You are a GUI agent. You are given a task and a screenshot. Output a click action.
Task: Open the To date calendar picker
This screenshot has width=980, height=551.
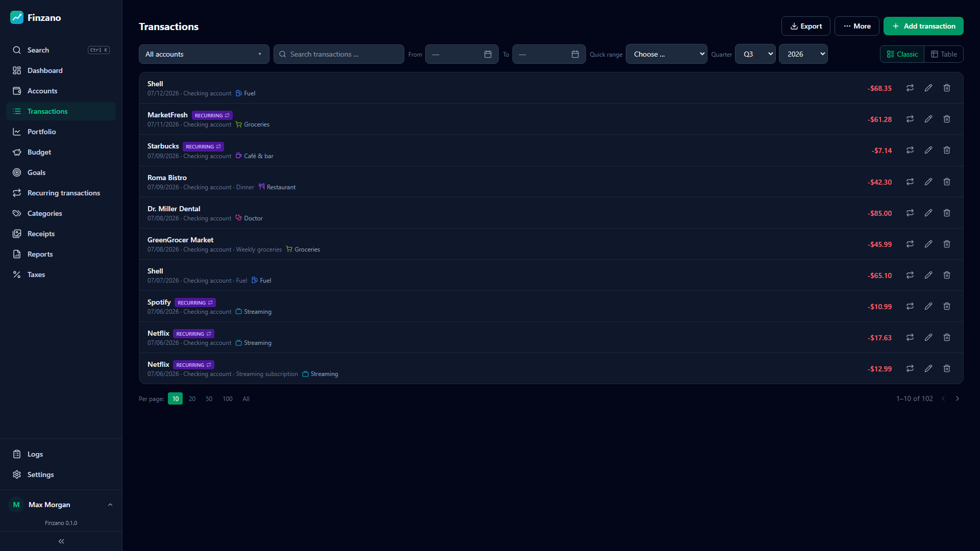[x=575, y=54]
